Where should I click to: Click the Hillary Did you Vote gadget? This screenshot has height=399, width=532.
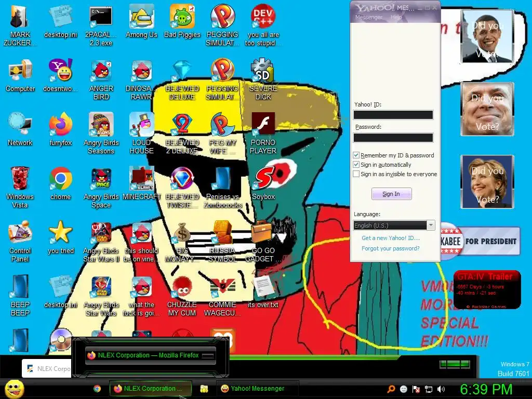click(487, 182)
